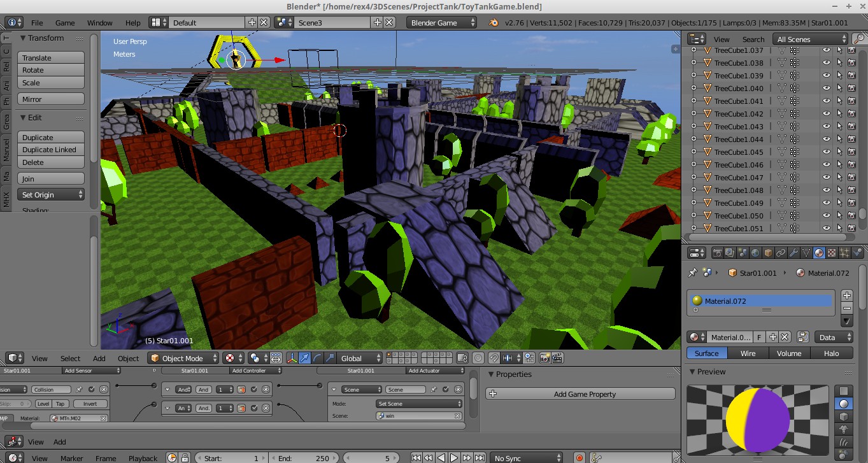Open the Object Constraints chain tab icon
This screenshot has width=868, height=463.
click(781, 253)
